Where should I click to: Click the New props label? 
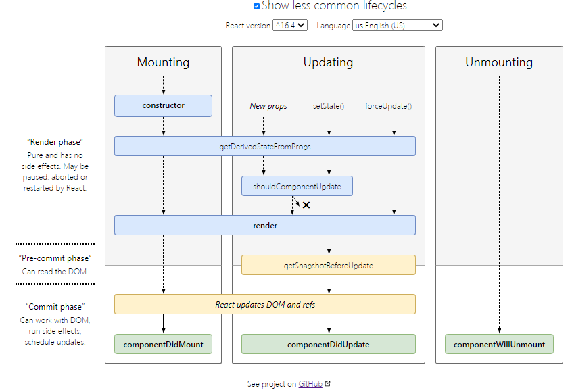tap(268, 106)
